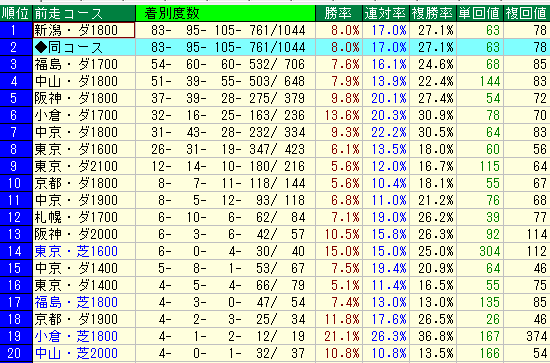Click rank number 19 cell
550x363 pixels.
[16, 336]
